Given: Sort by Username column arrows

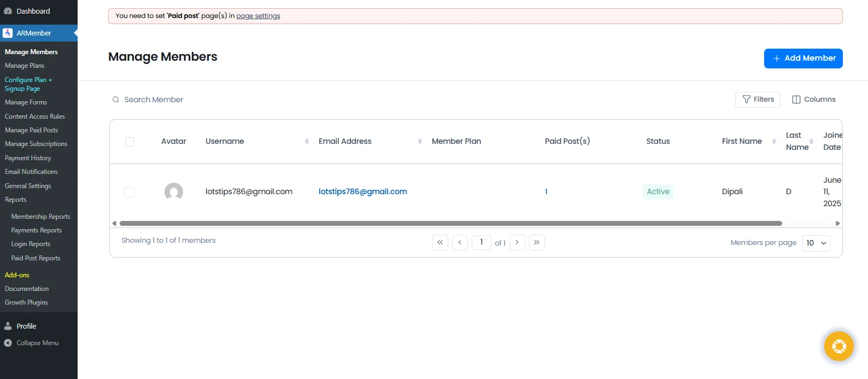Looking at the screenshot, I should pos(307,141).
